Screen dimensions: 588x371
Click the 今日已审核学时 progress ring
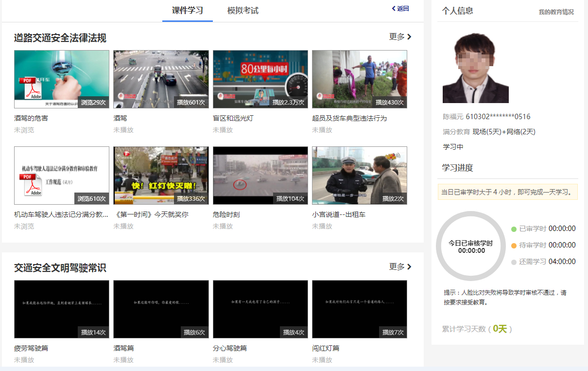pos(470,246)
